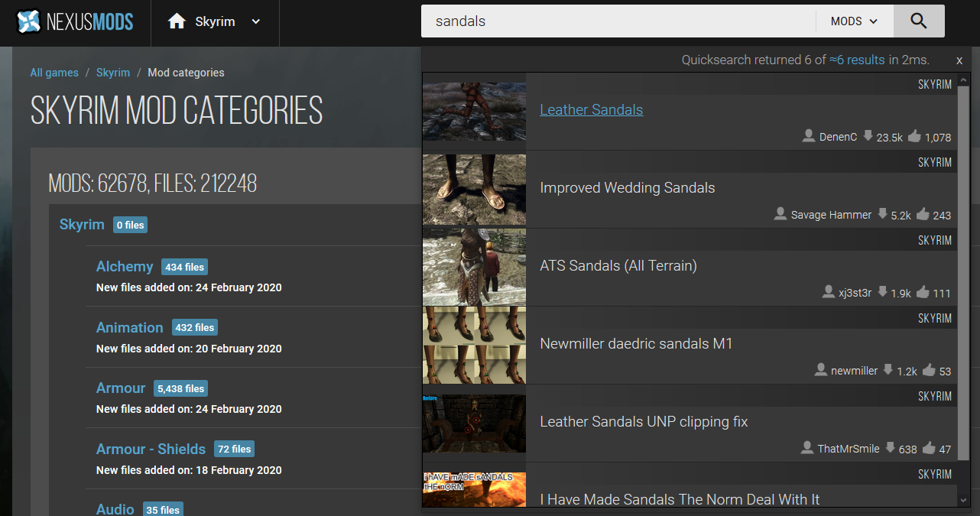Click the 'I Have Made Sandals' thumbnail
This screenshot has height=516, width=980.
pos(474,489)
